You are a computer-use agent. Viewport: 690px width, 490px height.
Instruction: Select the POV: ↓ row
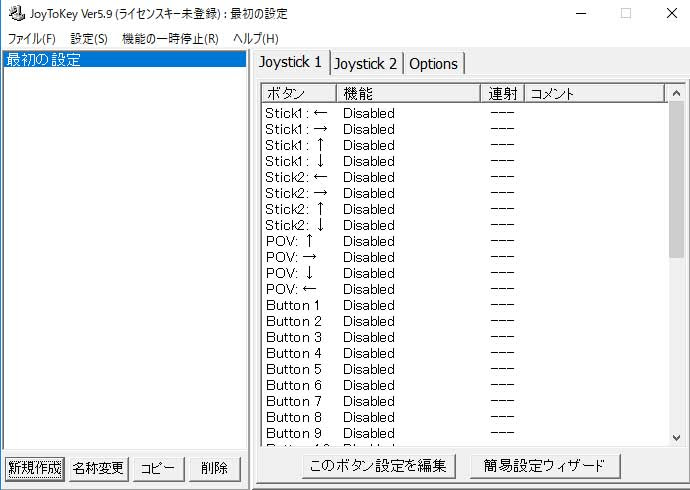pos(465,273)
